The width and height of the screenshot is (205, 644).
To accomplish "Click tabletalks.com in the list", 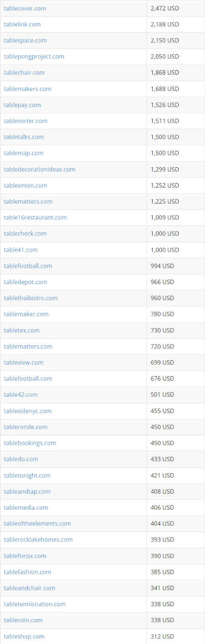I will click(24, 137).
